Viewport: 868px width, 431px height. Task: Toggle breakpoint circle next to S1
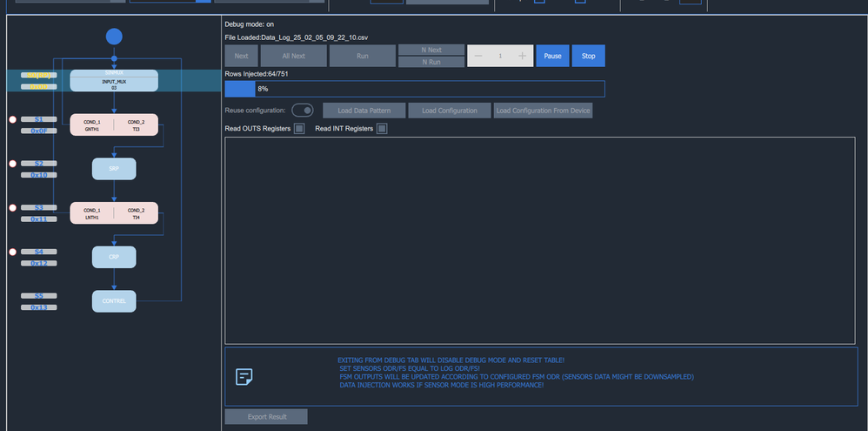(13, 119)
